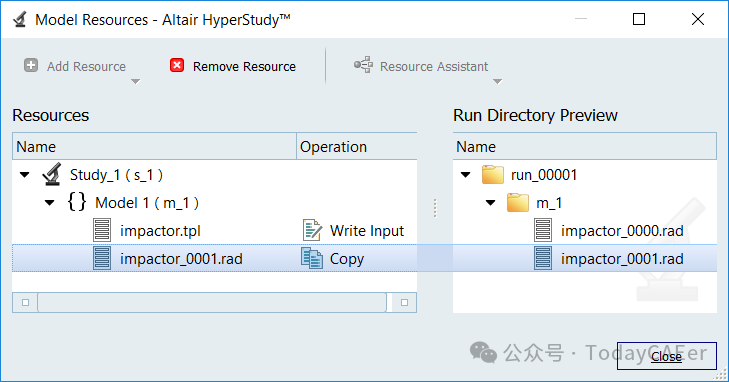
Task: Click the panel splitter handle dots
Action: (x=435, y=208)
